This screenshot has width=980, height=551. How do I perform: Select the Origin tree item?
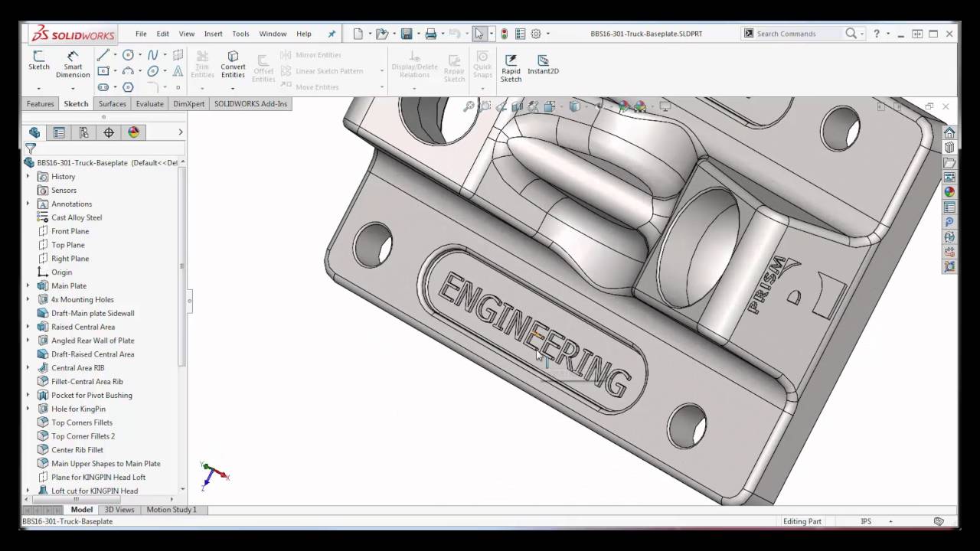point(61,272)
